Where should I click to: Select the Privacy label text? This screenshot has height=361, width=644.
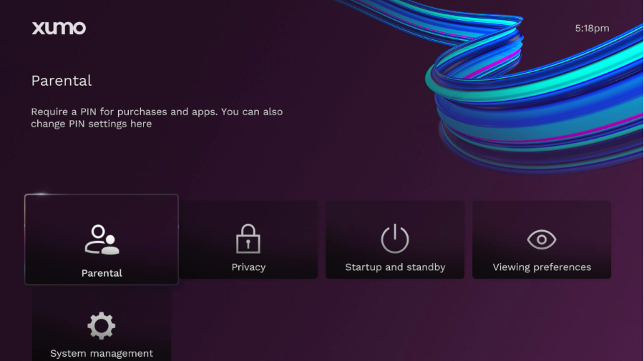[x=248, y=267]
